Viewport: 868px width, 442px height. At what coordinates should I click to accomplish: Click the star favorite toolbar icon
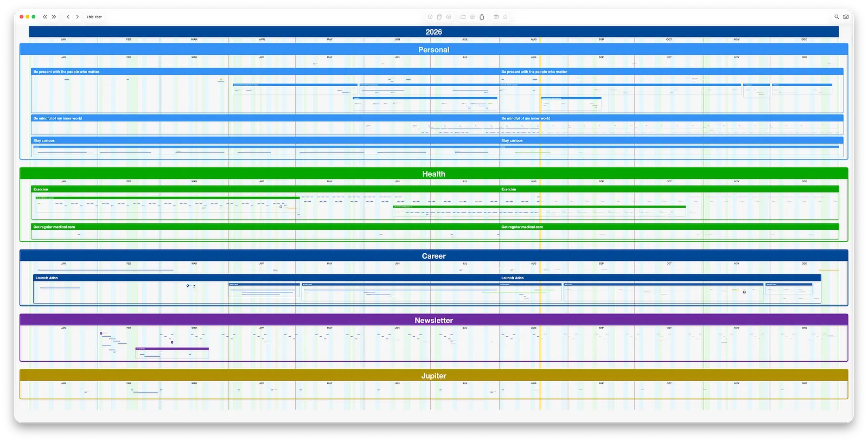[x=505, y=17]
